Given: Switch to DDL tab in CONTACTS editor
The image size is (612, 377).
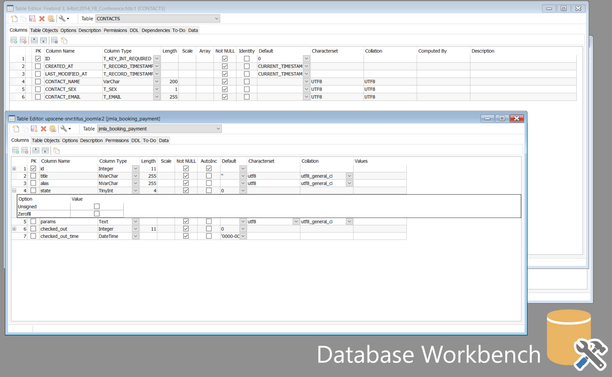Looking at the screenshot, I should tap(134, 30).
